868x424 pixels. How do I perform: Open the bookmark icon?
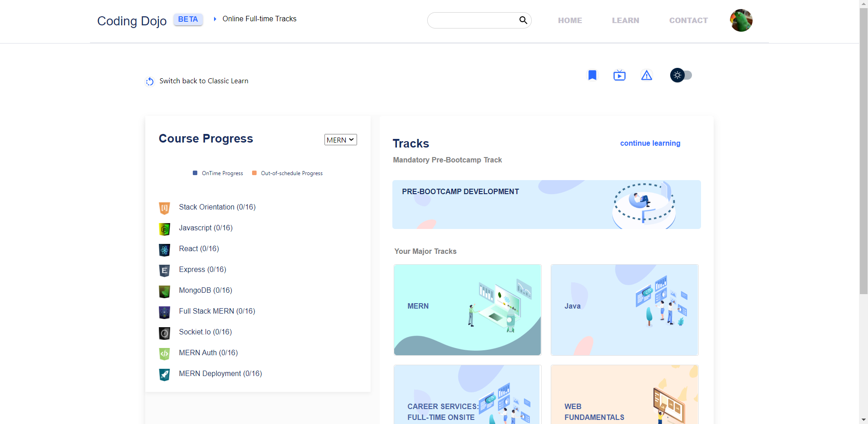point(592,75)
